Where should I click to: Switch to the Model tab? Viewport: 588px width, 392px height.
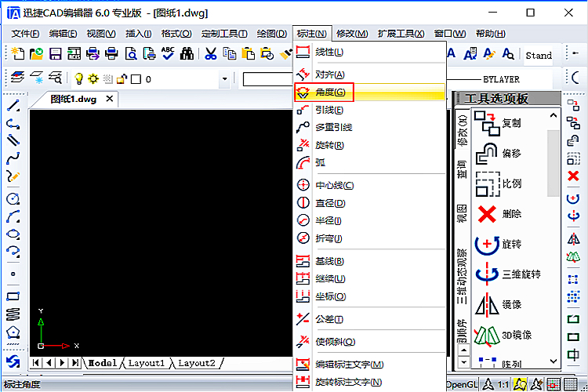coord(103,363)
